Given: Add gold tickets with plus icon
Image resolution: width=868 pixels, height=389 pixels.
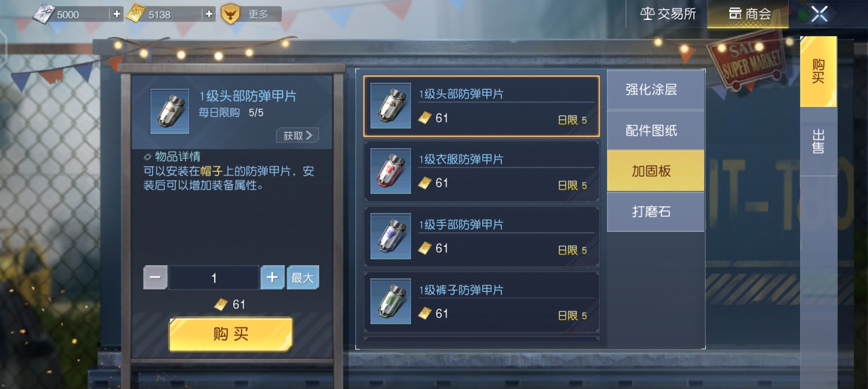Looking at the screenshot, I should pos(209,14).
